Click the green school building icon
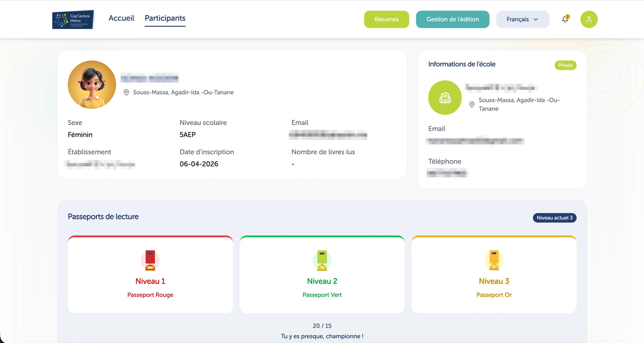This screenshot has width=644, height=343. coord(445,98)
